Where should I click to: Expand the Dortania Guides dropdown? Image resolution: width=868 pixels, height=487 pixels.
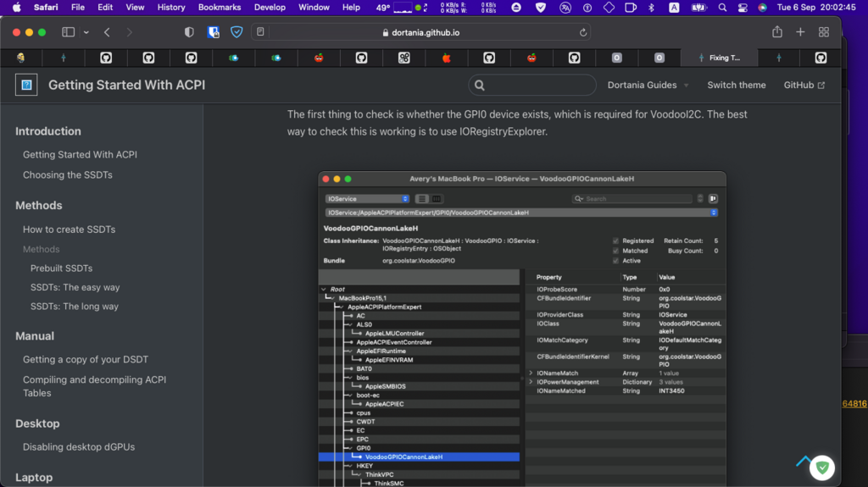[648, 85]
